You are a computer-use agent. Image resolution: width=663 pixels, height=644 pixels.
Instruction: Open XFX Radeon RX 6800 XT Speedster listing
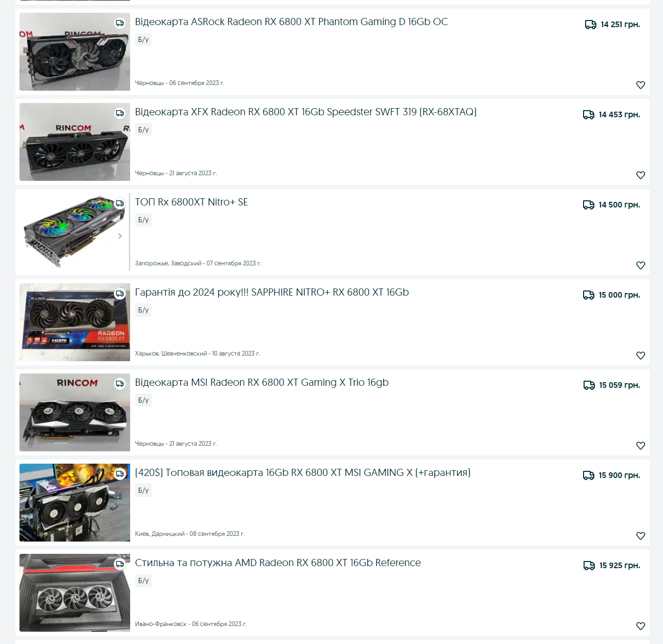point(305,112)
